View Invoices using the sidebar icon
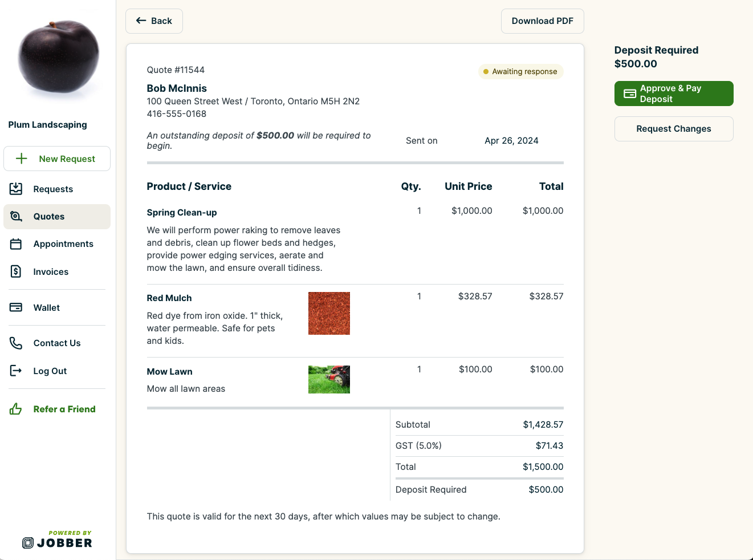The image size is (753, 560). (17, 271)
